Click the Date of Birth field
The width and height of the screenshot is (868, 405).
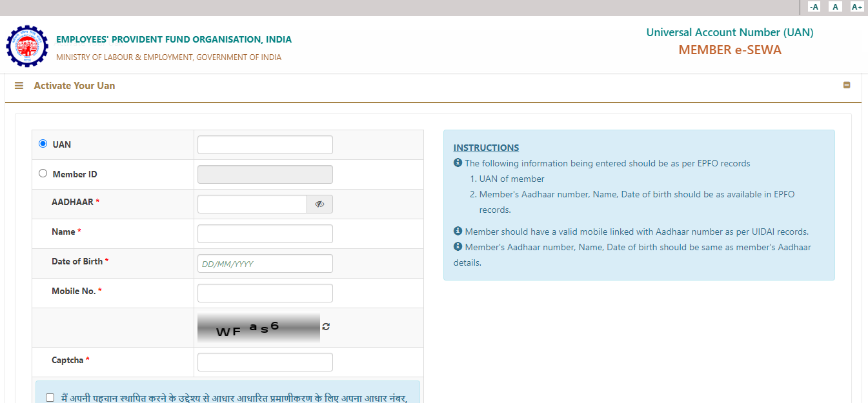[265, 264]
